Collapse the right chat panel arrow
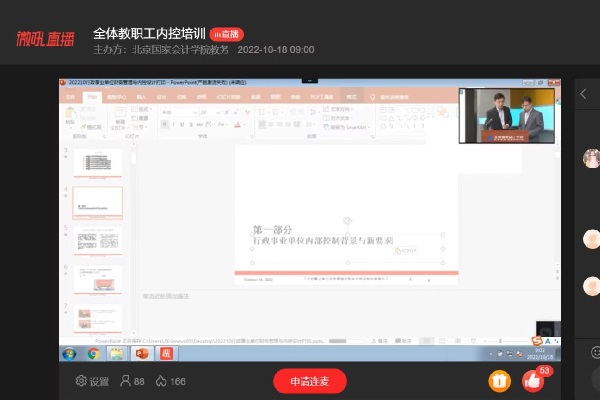 click(584, 94)
